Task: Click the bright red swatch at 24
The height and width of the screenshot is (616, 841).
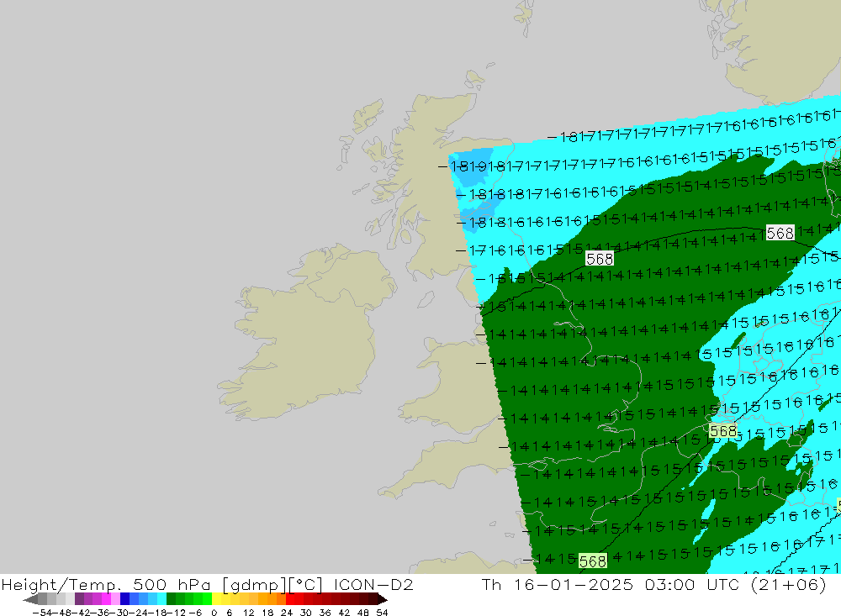Action: coord(290,599)
